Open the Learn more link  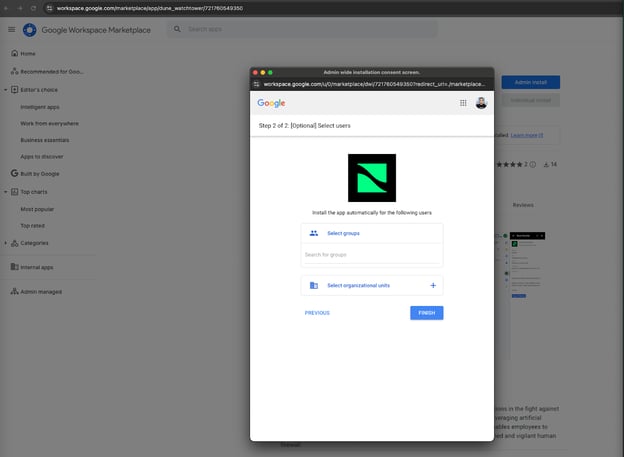(526, 135)
